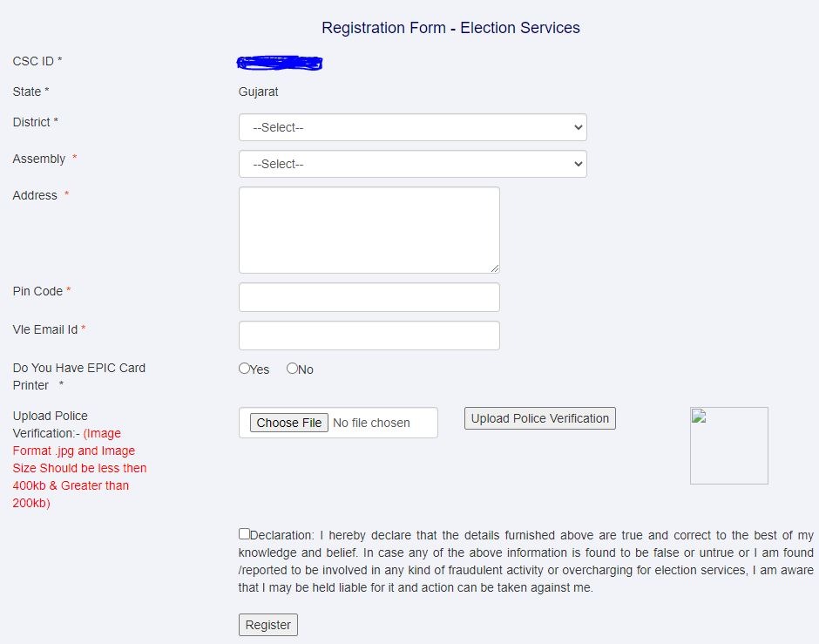Click inside the Address text area

pos(369,230)
